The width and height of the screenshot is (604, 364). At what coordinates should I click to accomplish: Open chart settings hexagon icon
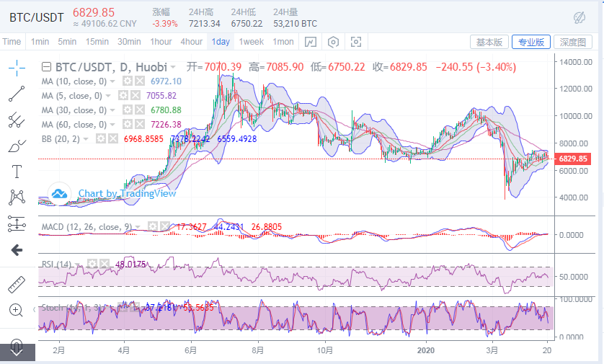(333, 42)
